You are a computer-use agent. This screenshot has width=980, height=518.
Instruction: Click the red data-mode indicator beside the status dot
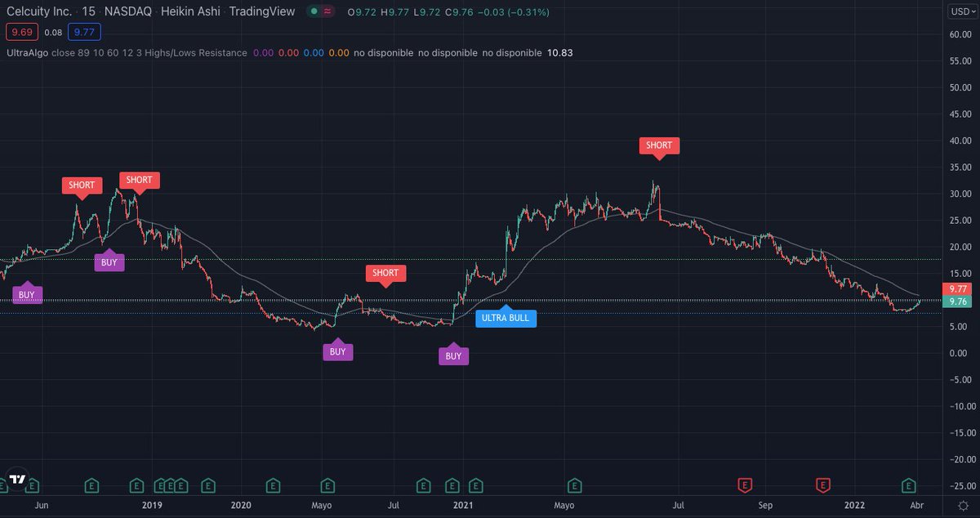pos(327,12)
